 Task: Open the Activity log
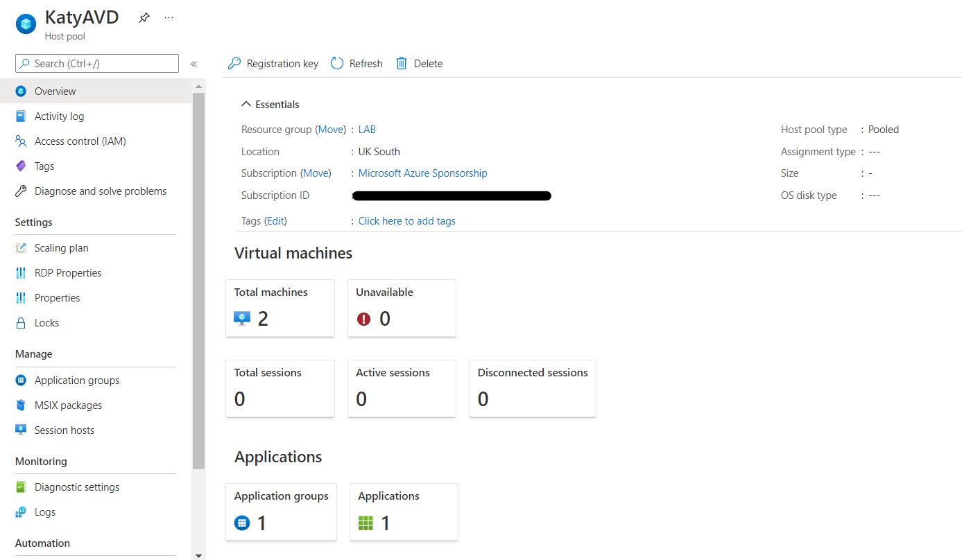coord(60,116)
